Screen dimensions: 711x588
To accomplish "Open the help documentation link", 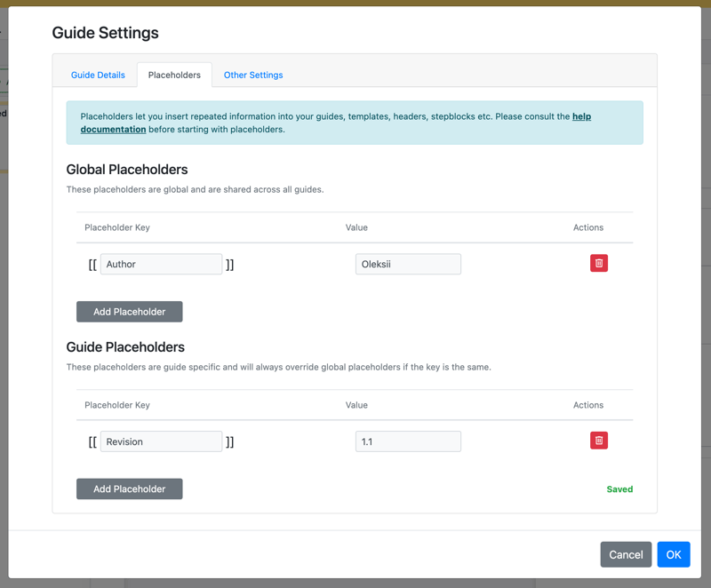I will [113, 129].
